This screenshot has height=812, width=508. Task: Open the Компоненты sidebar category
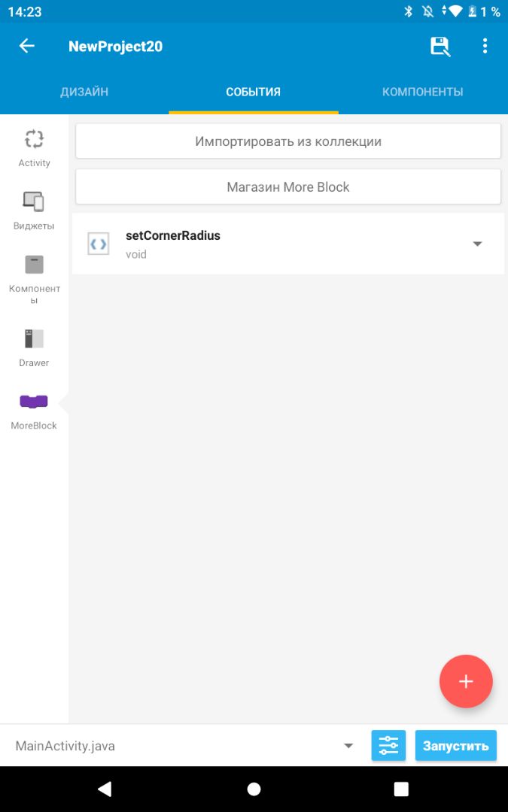34,278
